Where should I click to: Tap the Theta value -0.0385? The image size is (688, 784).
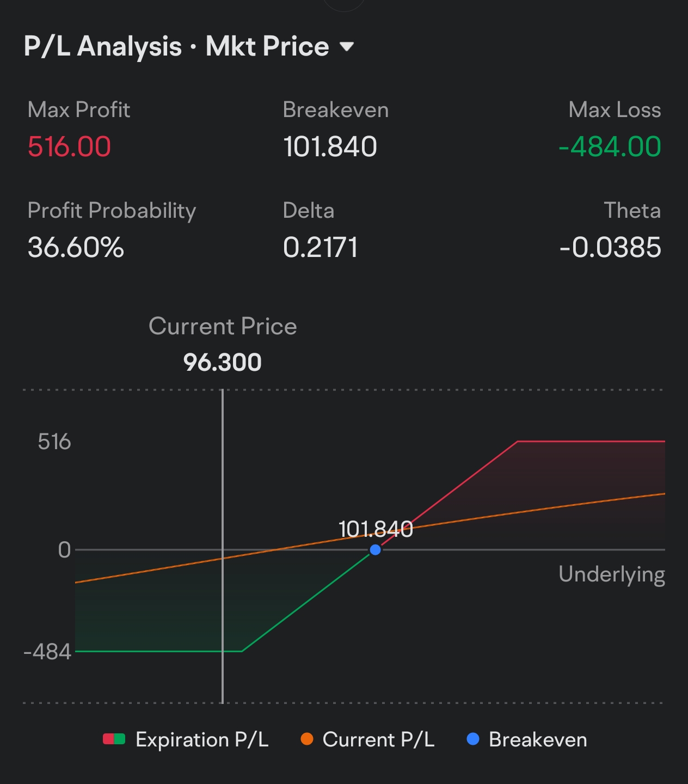click(610, 248)
